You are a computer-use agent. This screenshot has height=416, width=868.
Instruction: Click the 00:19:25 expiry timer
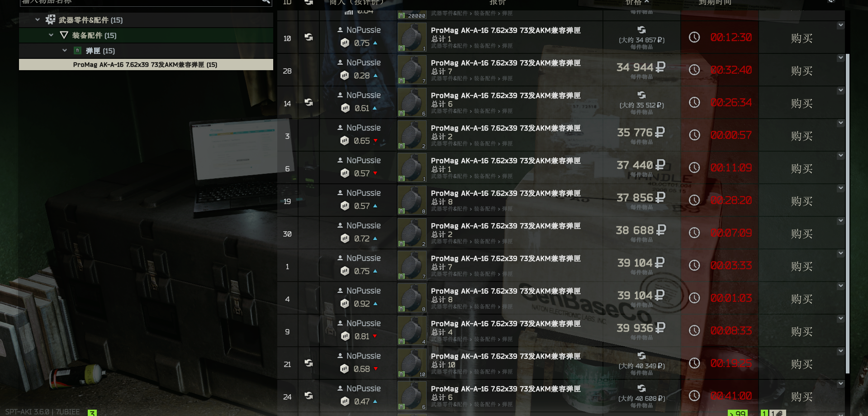tap(731, 363)
